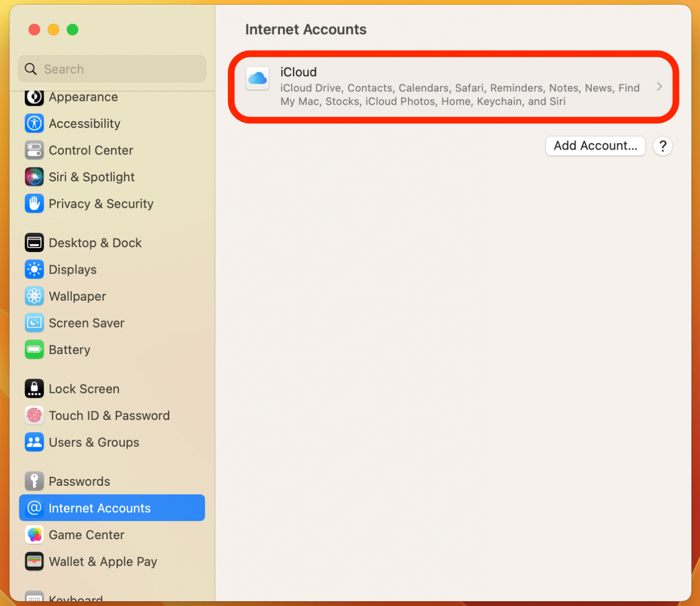Select the Screen Saver label
The height and width of the screenshot is (606, 700).
(x=87, y=323)
